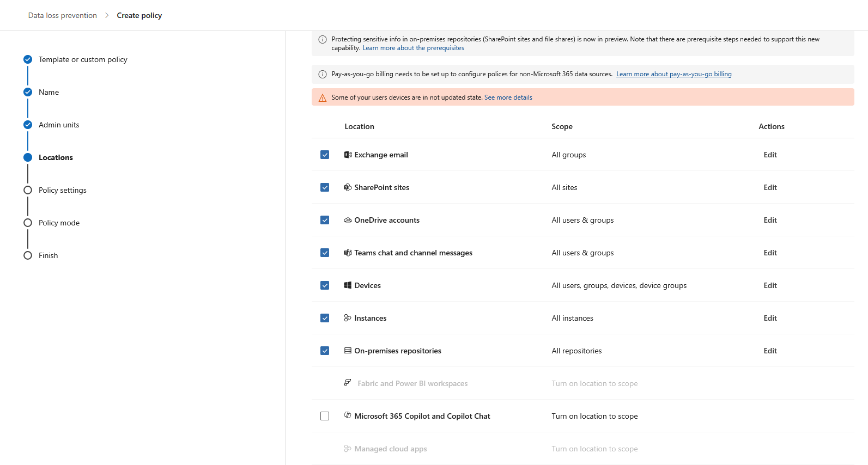Go to Data loss prevention breadcrumb
Viewport: 868px width, 465px height.
(x=63, y=15)
